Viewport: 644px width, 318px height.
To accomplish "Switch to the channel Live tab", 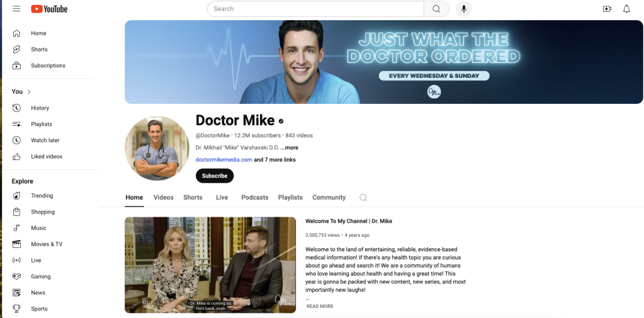I will [222, 198].
